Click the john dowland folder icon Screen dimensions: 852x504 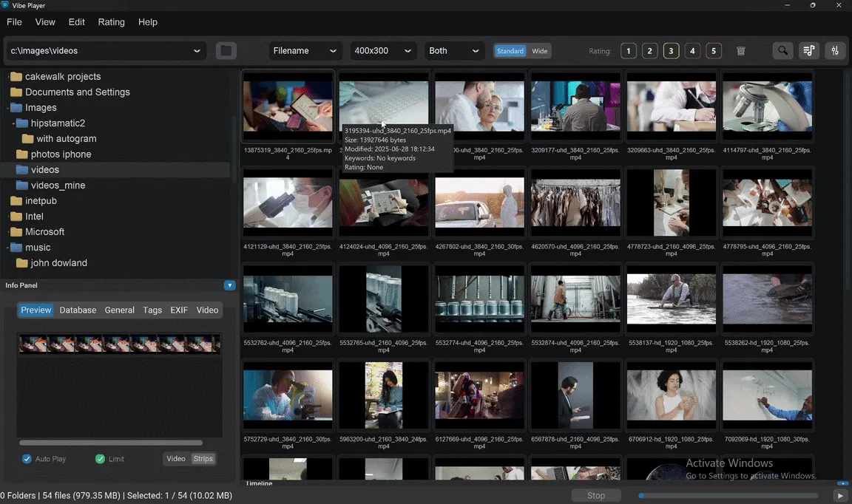[22, 263]
